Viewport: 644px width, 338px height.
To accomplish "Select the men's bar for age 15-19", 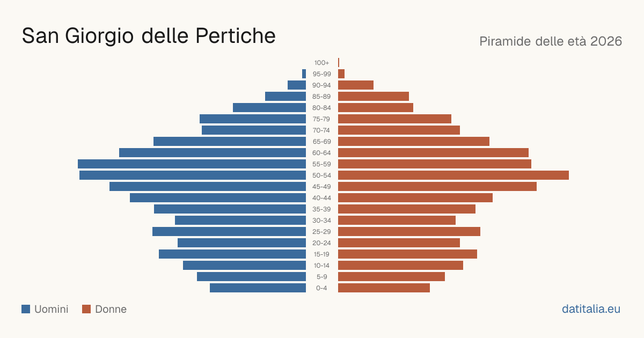I will [x=232, y=254].
